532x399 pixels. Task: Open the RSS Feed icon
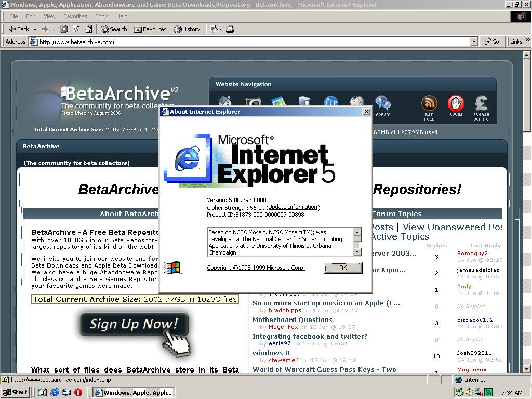point(429,103)
